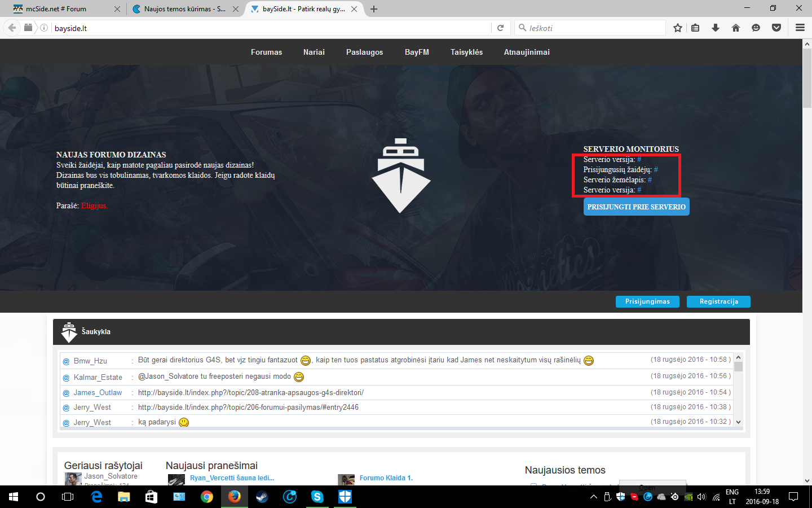Click the baySide ship logo in banner
This screenshot has height=508, width=812.
(x=401, y=176)
